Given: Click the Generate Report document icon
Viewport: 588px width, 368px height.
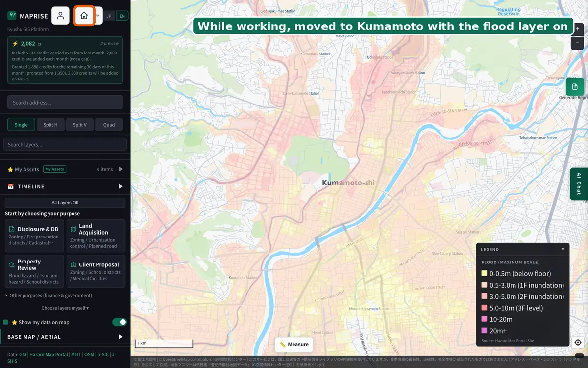Looking at the screenshot, I should pyautogui.click(x=575, y=86).
